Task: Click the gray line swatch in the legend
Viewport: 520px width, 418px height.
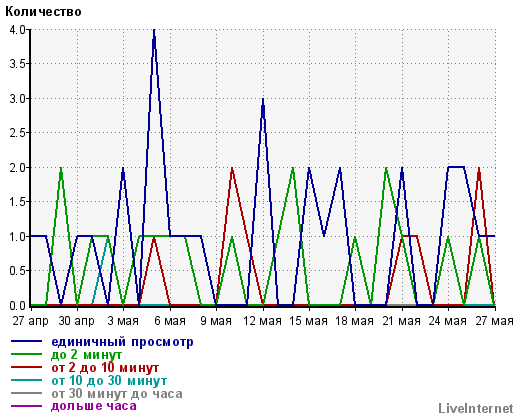Action: [x=26, y=393]
